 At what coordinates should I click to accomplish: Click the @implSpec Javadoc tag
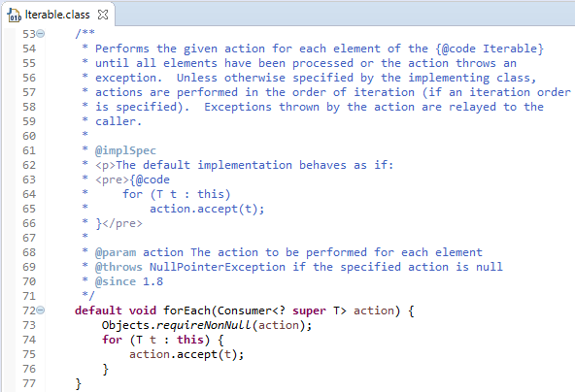[x=125, y=150]
